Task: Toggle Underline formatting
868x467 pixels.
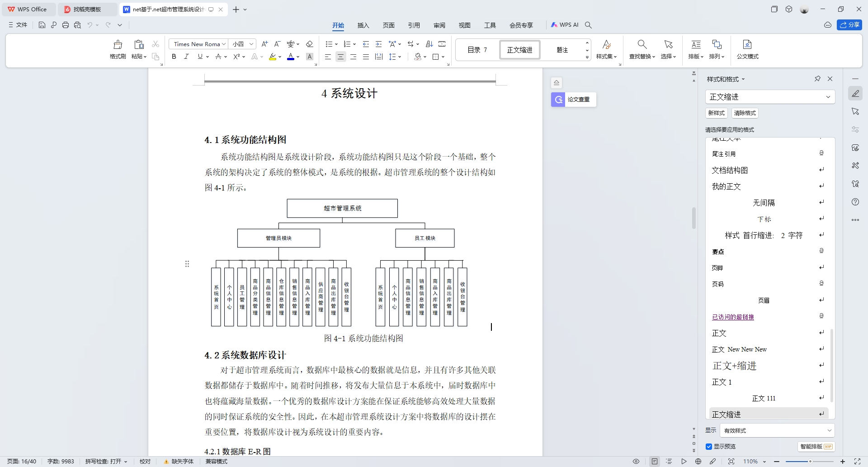Action: click(200, 57)
